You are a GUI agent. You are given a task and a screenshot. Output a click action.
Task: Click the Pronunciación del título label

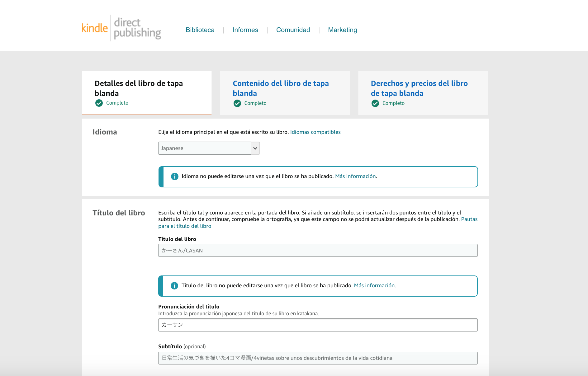point(189,307)
